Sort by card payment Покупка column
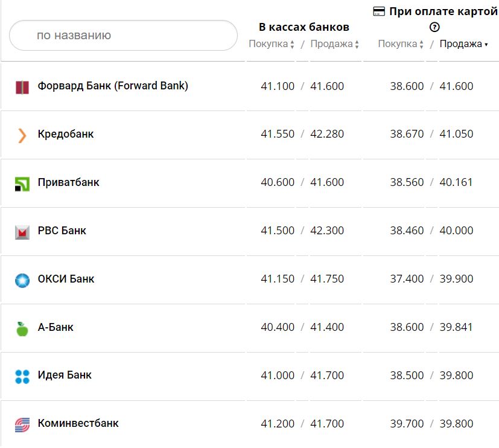The height and width of the screenshot is (448, 499). point(401,44)
